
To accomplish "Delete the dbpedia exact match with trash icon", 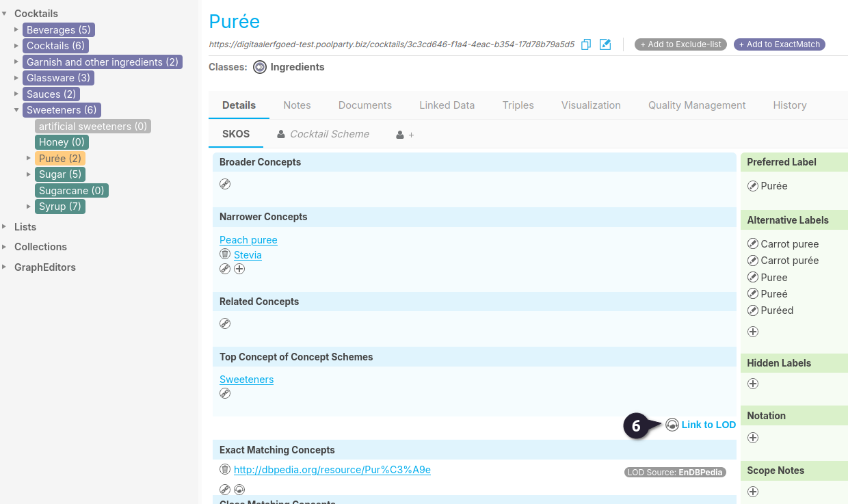I will click(225, 470).
